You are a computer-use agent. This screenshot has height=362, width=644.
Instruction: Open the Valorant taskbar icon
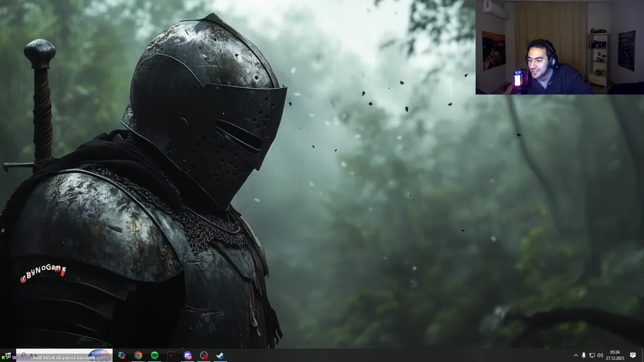click(x=171, y=355)
